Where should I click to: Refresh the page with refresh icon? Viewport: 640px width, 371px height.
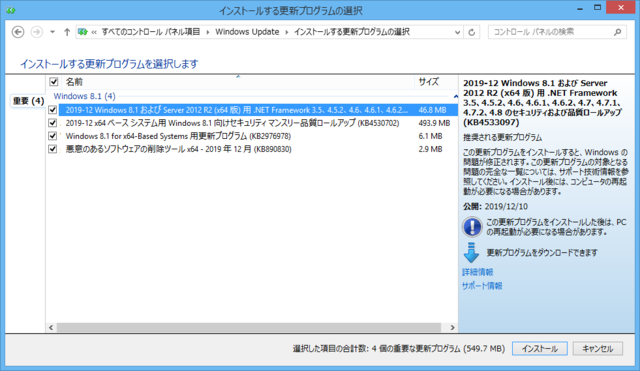point(471,32)
